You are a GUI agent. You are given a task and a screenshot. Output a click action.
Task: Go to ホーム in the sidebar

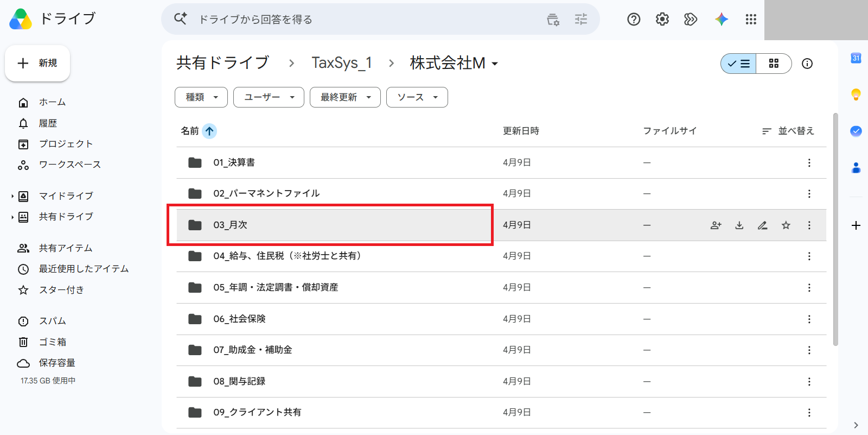pyautogui.click(x=52, y=102)
